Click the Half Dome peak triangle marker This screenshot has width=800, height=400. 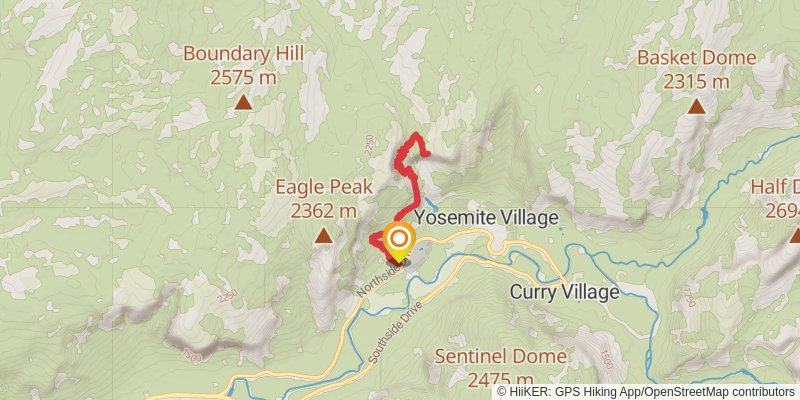pos(795,236)
